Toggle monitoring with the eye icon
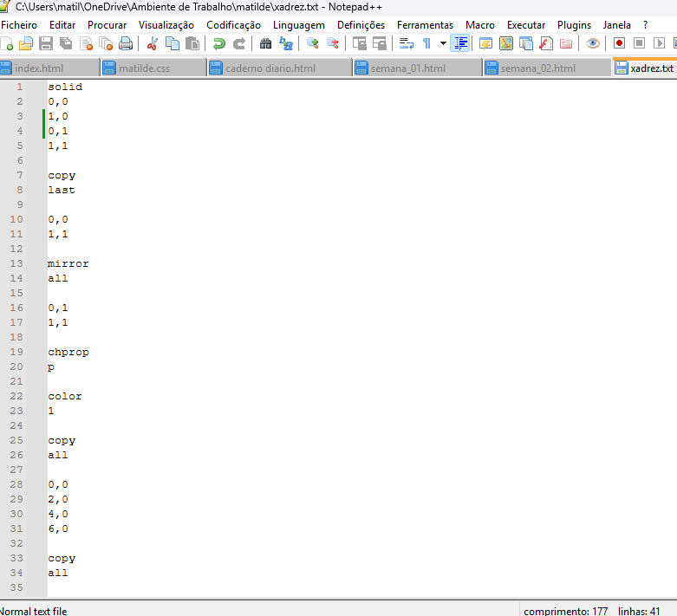The image size is (677, 616). [x=593, y=43]
